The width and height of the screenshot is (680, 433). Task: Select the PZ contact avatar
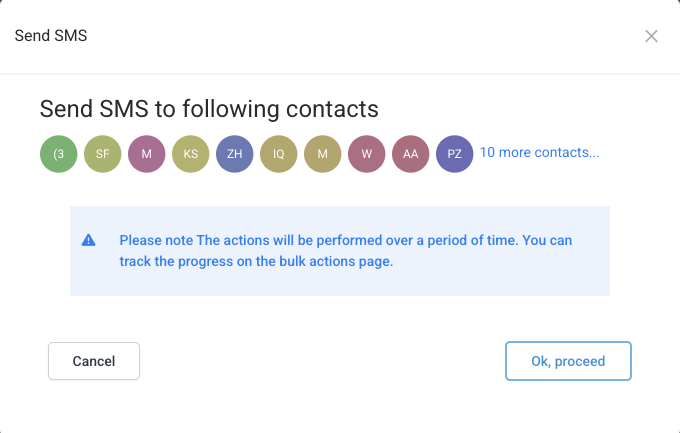pyautogui.click(x=455, y=154)
